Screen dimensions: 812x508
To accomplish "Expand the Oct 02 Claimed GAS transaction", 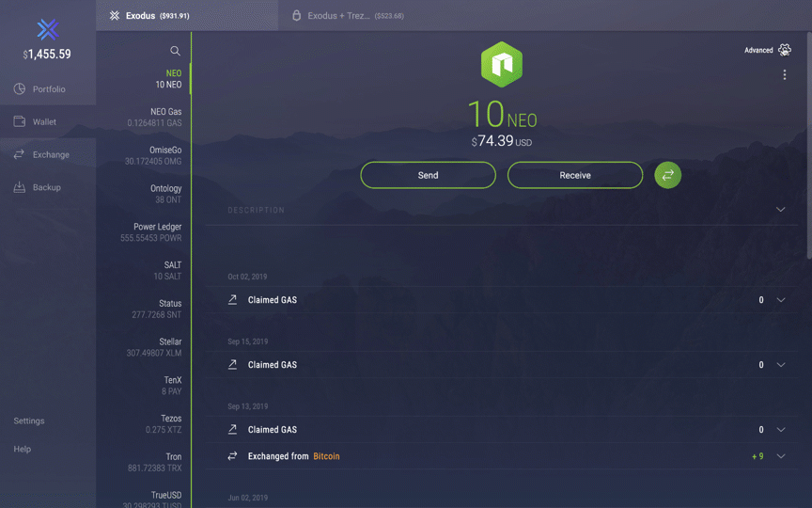I will pos(780,299).
